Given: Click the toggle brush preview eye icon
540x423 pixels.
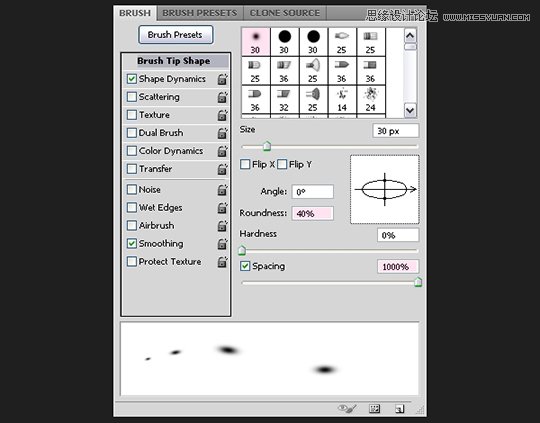Looking at the screenshot, I should click(347, 409).
